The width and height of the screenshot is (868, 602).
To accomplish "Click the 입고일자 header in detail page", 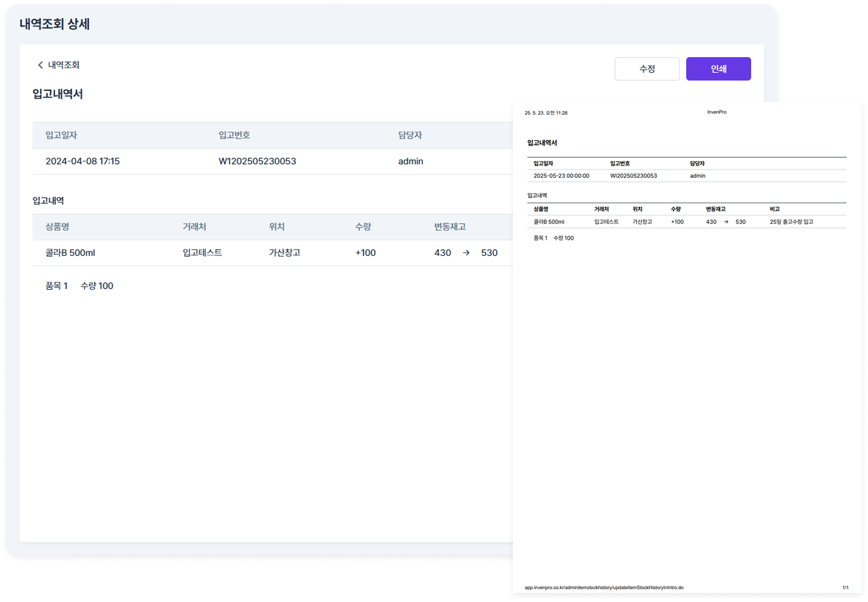I will tap(61, 135).
